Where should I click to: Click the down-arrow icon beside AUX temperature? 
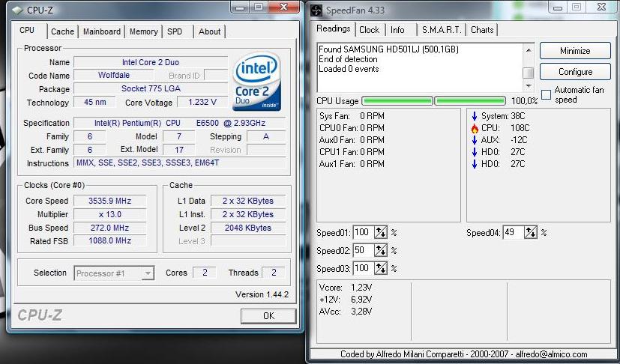point(475,140)
